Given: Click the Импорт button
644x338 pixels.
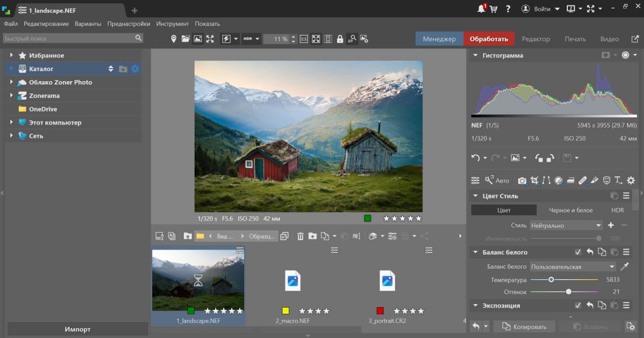Looking at the screenshot, I should [x=77, y=329].
